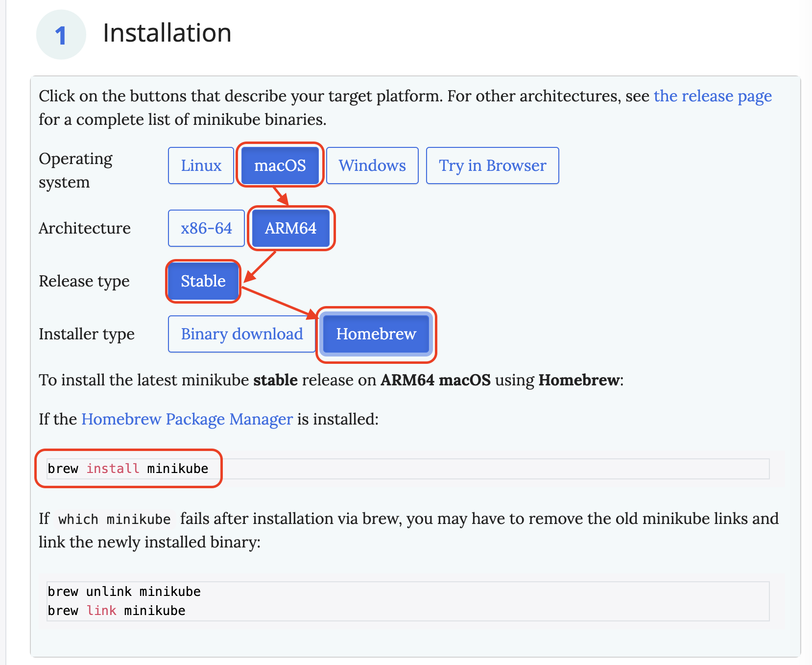
Task: Click the 'Release type' row label
Action: point(84,281)
